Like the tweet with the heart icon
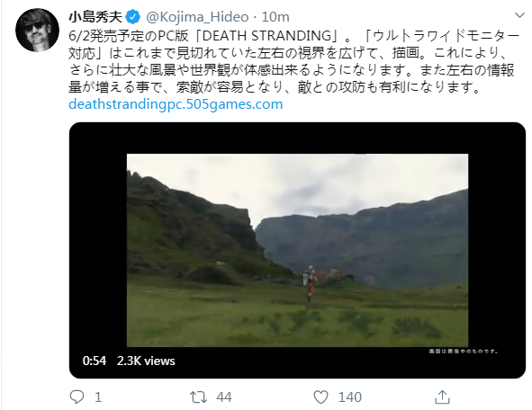Image resolution: width=532 pixels, height=410 pixels. 320,397
